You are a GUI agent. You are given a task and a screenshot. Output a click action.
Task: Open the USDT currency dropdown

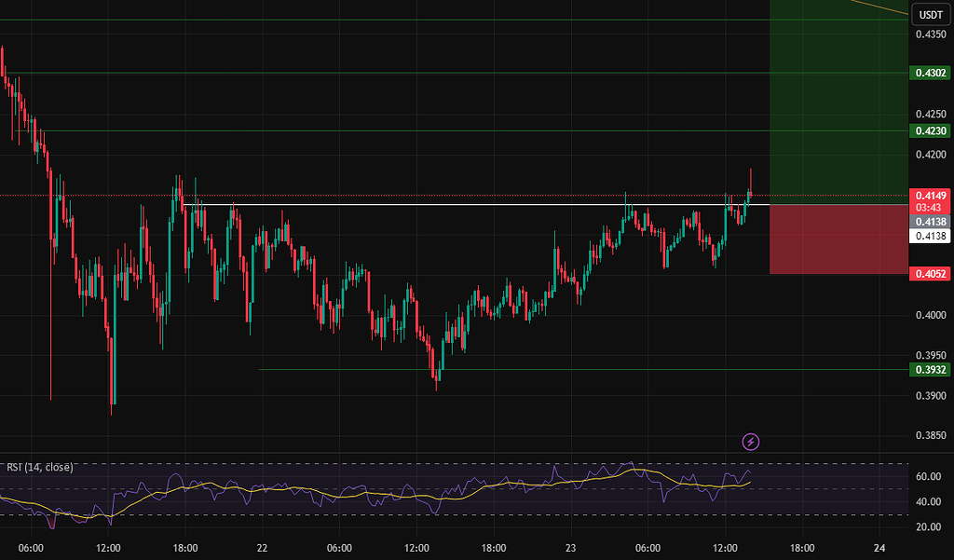[930, 14]
